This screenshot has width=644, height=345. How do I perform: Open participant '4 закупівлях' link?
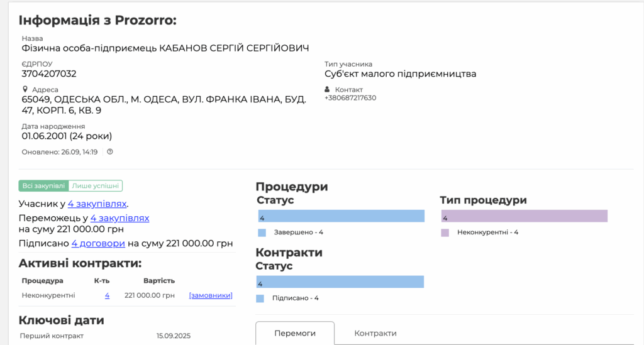(97, 204)
